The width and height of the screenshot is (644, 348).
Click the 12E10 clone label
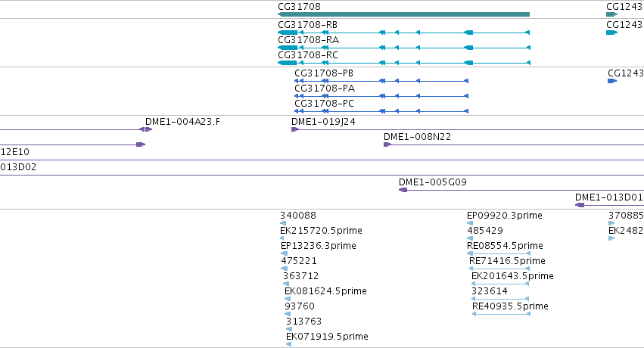pyautogui.click(x=15, y=152)
